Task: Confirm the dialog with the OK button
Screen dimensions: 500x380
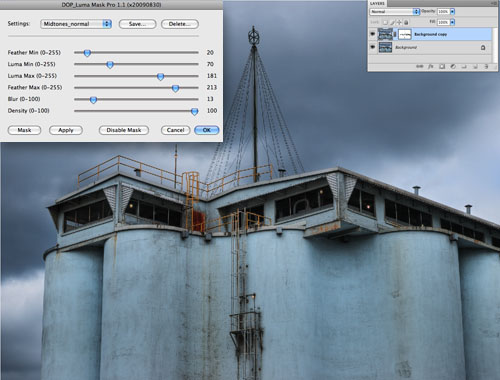Action: 207,130
